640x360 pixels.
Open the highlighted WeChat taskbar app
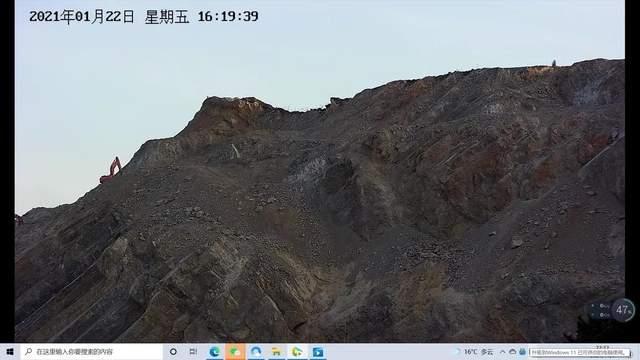coord(235,351)
